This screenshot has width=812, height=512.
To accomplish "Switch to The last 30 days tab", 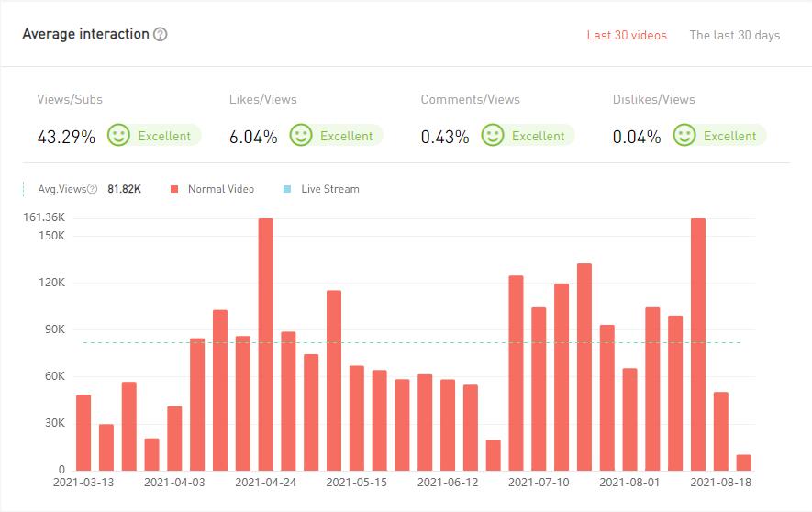I will (x=734, y=35).
